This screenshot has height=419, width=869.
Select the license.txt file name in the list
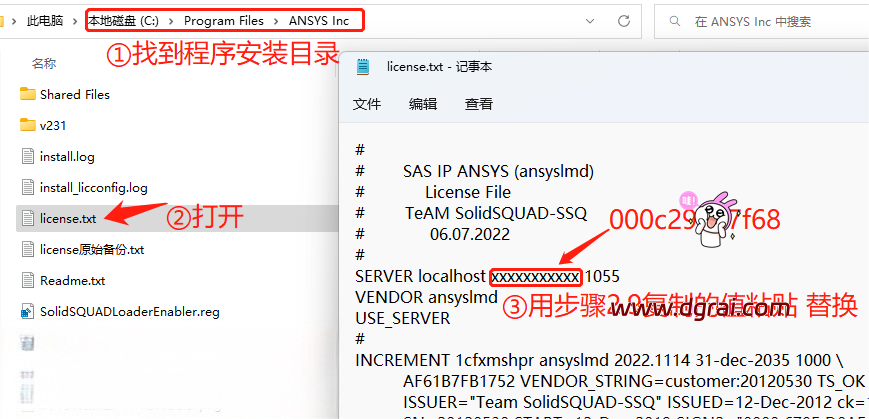[x=68, y=218]
